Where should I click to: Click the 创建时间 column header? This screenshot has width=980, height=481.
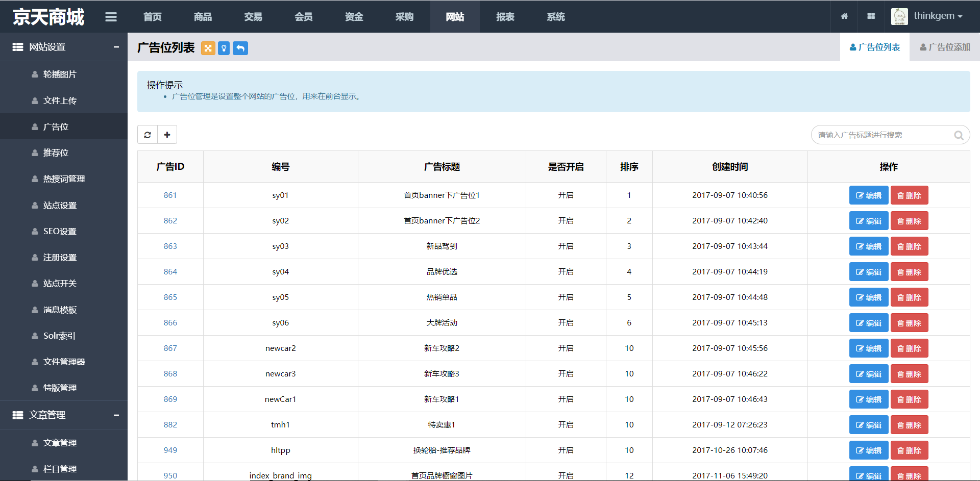point(730,167)
